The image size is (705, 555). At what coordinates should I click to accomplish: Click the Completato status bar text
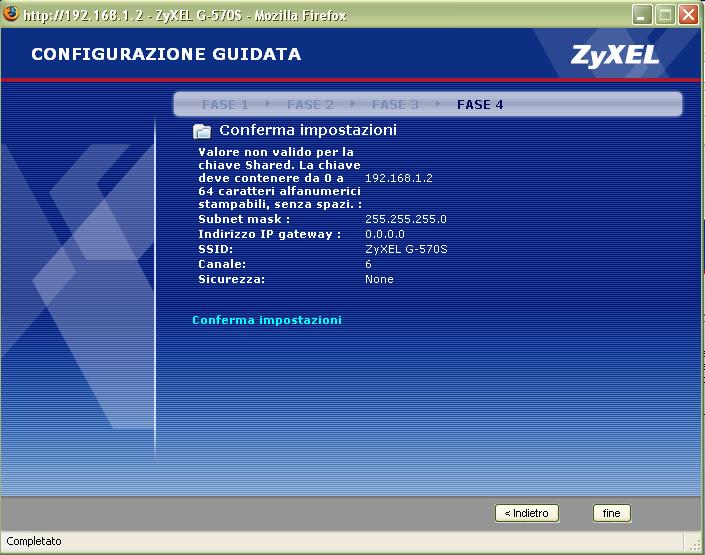[x=34, y=541]
